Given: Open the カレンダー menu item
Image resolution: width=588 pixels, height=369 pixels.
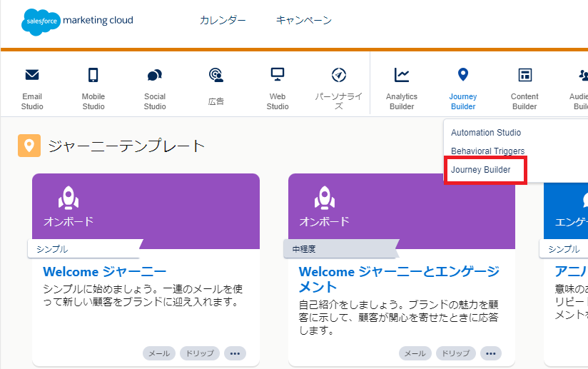Looking at the screenshot, I should click(x=223, y=20).
